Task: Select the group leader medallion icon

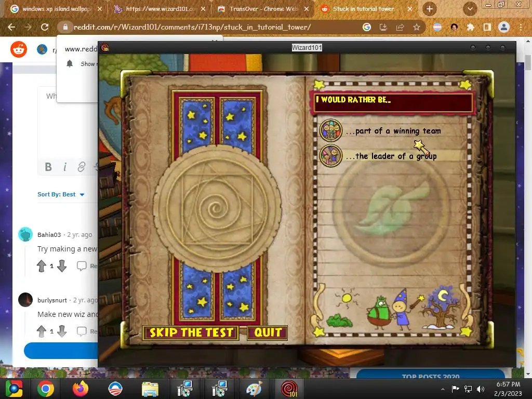Action: (x=331, y=155)
